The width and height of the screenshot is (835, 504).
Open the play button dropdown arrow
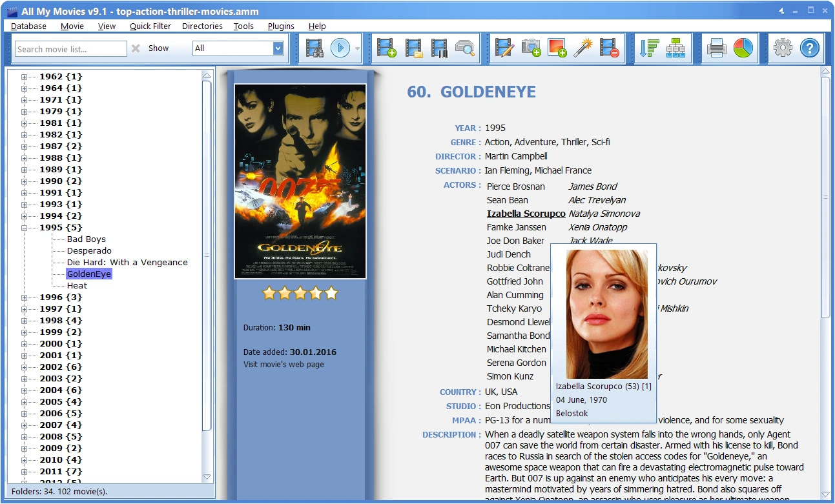click(x=357, y=49)
